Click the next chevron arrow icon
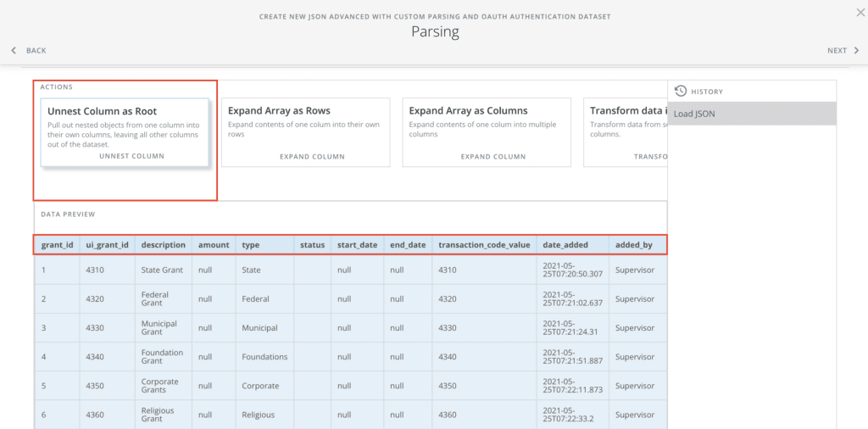The width and height of the screenshot is (868, 429). (x=856, y=50)
